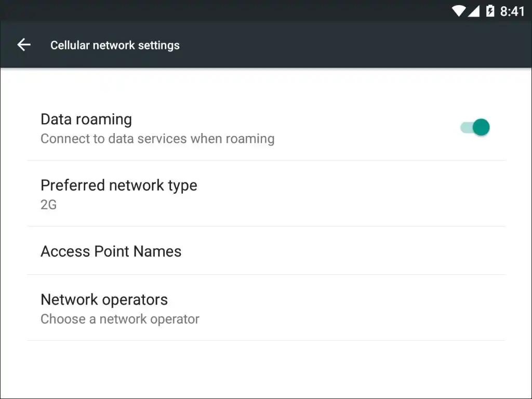The height and width of the screenshot is (399, 532).
Task: Click the 8:41 clock in status bar
Action: pos(512,11)
